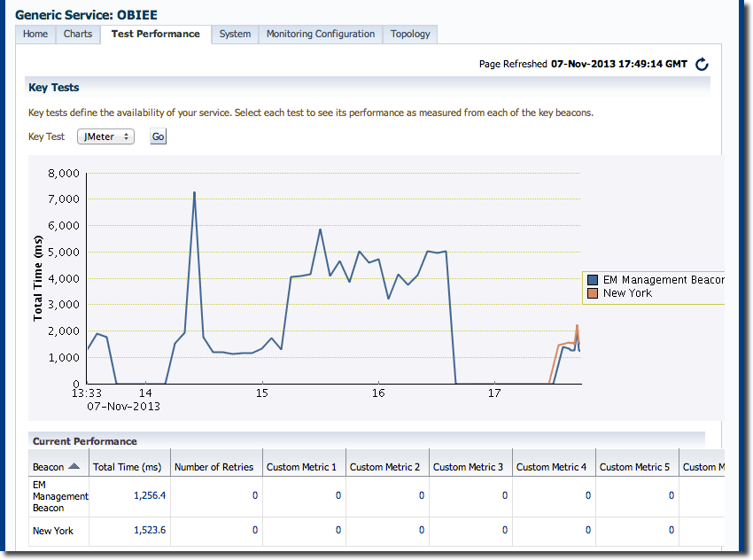Open the Charts tab

(78, 34)
